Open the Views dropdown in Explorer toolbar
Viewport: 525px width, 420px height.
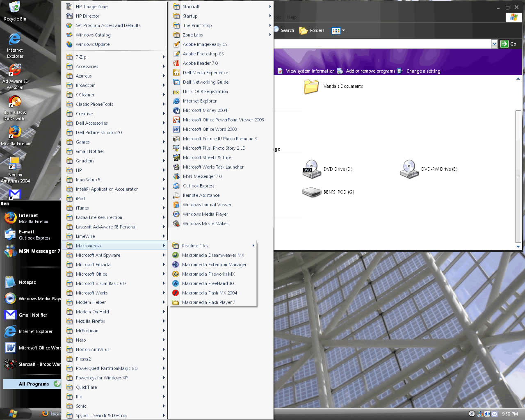(338, 30)
